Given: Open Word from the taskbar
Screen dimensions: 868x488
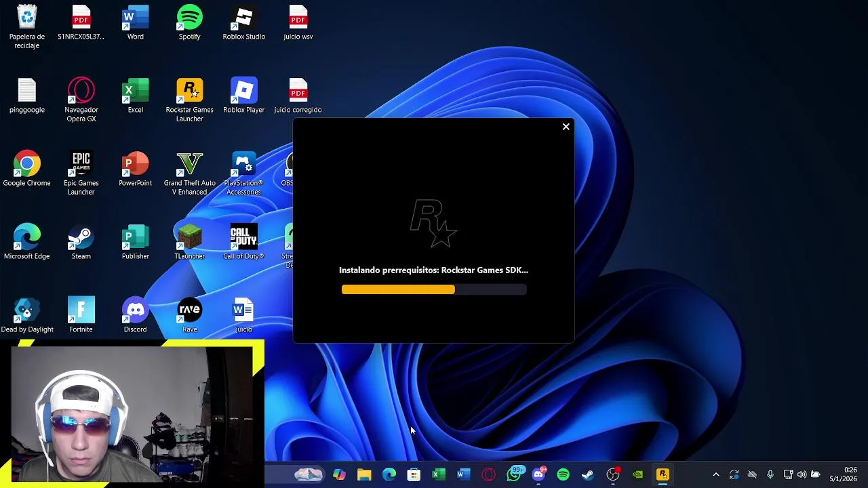Looking at the screenshot, I should point(463,474).
